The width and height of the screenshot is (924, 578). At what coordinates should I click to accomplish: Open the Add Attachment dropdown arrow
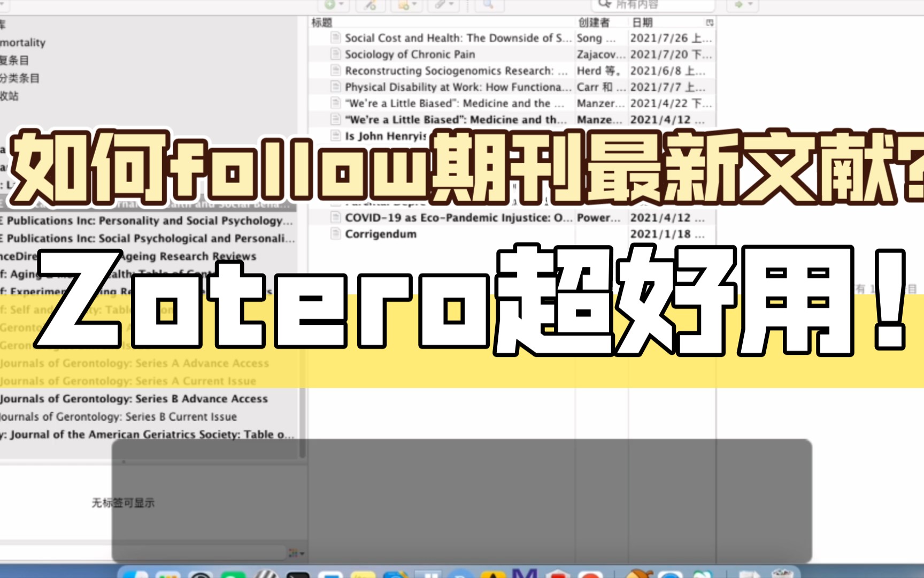point(451,5)
